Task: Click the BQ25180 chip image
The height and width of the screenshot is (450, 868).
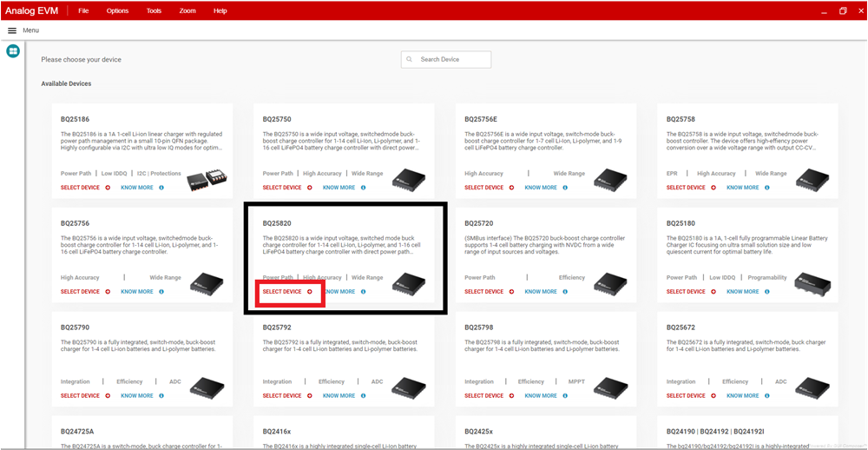Action: pyautogui.click(x=812, y=282)
